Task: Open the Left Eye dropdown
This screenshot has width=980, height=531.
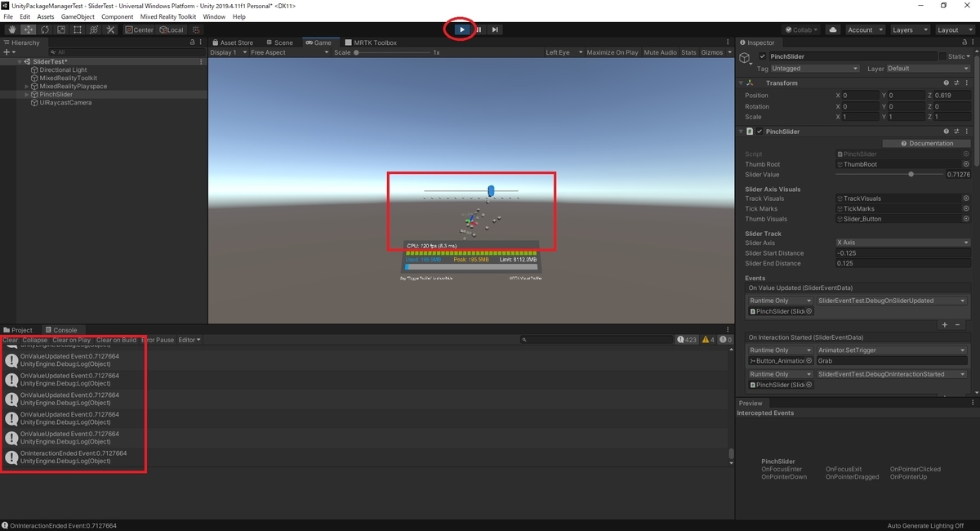Action: tap(563, 52)
